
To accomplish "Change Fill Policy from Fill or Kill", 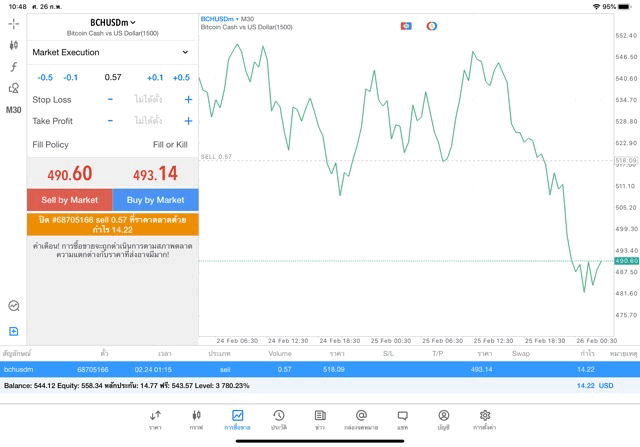I will tap(170, 145).
